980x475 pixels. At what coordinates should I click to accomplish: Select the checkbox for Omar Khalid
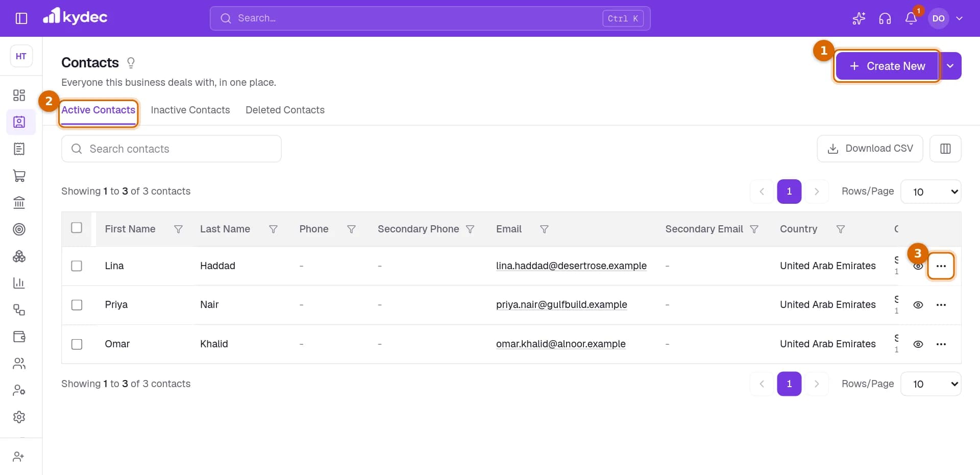click(x=77, y=344)
